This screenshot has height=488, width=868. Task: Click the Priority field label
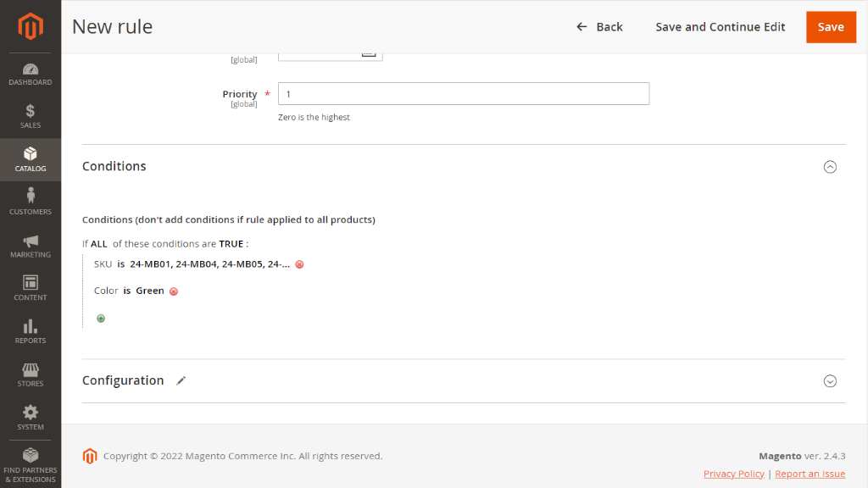pyautogui.click(x=240, y=94)
